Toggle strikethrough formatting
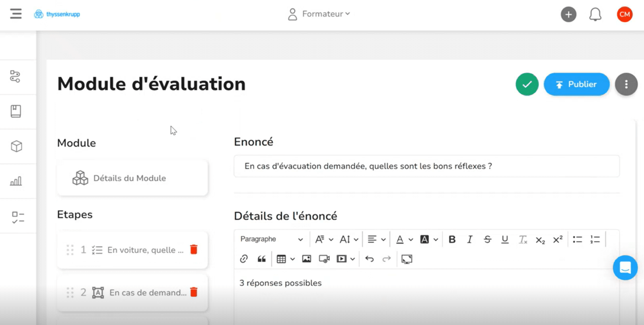644x325 pixels. click(x=487, y=239)
